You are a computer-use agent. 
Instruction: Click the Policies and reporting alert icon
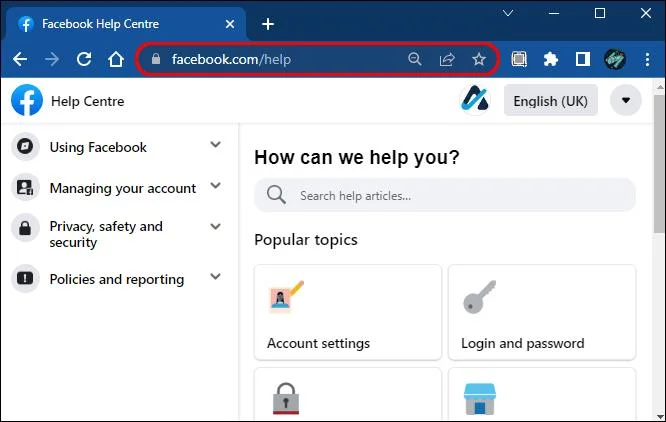pyautogui.click(x=25, y=279)
